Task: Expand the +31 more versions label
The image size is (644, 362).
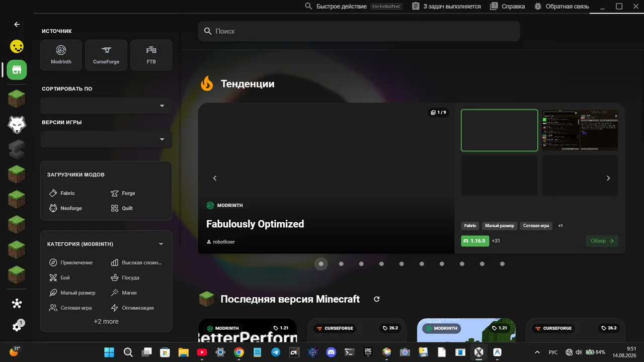Action: click(496, 241)
